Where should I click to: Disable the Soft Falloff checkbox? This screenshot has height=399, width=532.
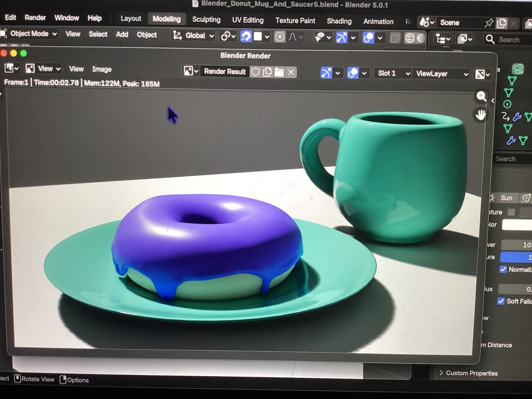(x=501, y=301)
